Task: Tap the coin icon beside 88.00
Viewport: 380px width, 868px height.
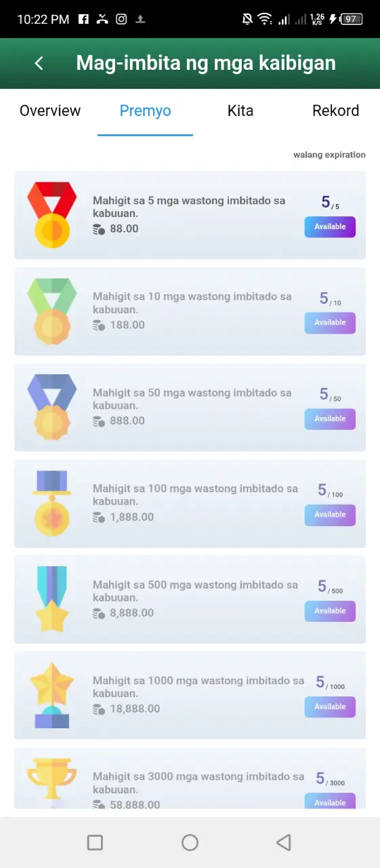Action: coord(99,229)
